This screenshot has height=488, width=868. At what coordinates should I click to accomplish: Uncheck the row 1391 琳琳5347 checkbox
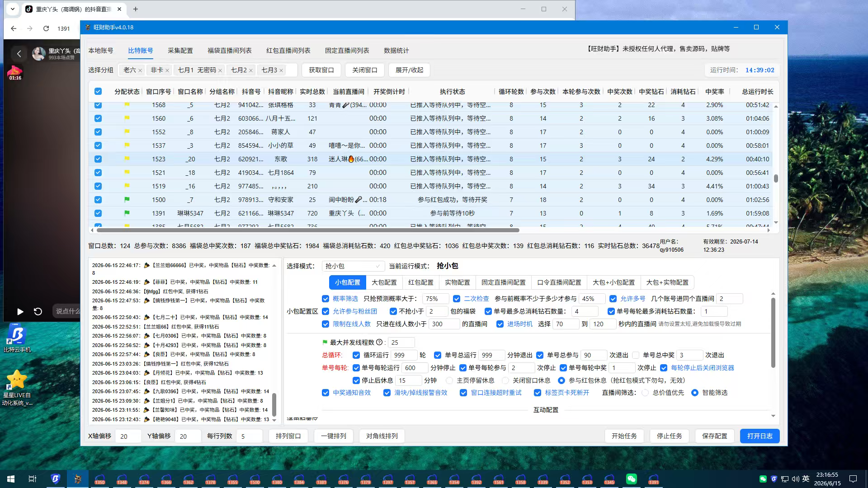coord(98,213)
